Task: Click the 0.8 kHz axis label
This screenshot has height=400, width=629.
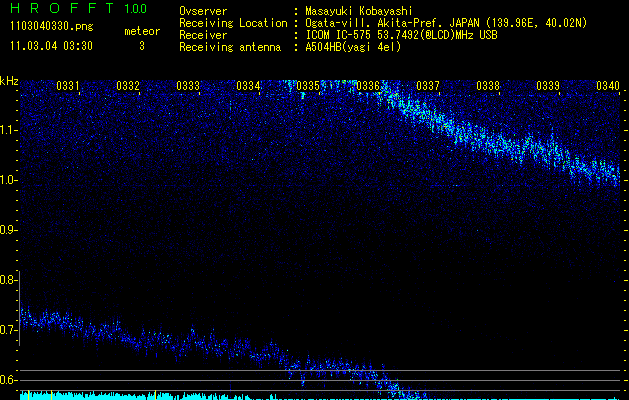Action: coord(7,280)
